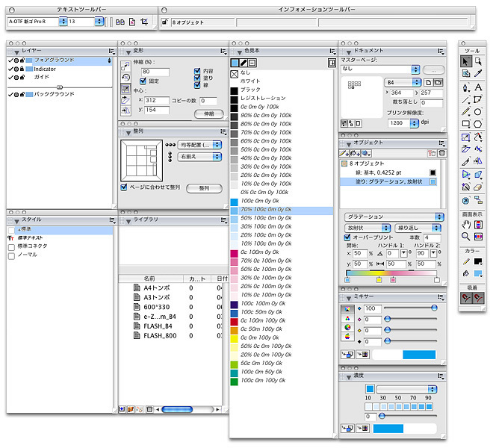
Task: Toggle the 固定 (uniform) checkbox
Action: (x=143, y=81)
